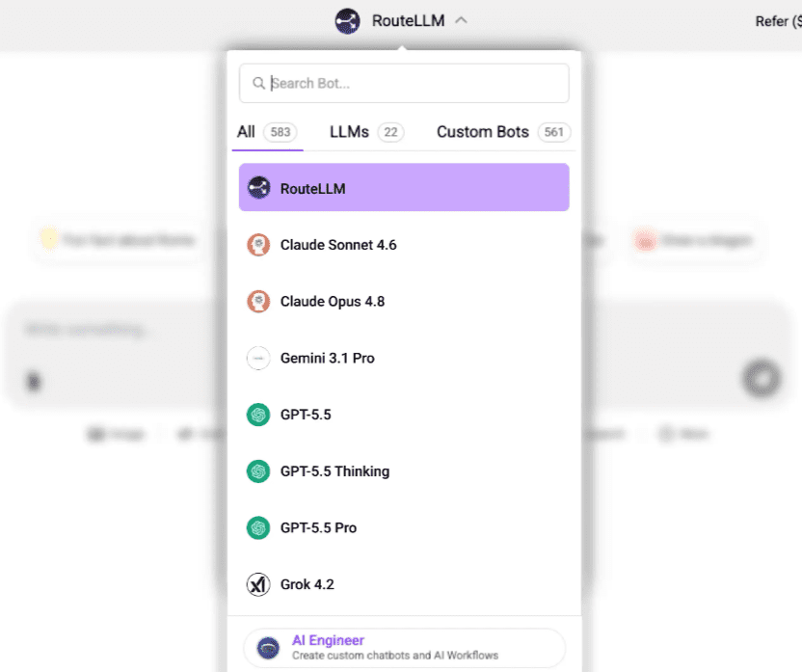This screenshot has width=802, height=672.
Task: Open the AI Engineer link
Action: coord(405,648)
